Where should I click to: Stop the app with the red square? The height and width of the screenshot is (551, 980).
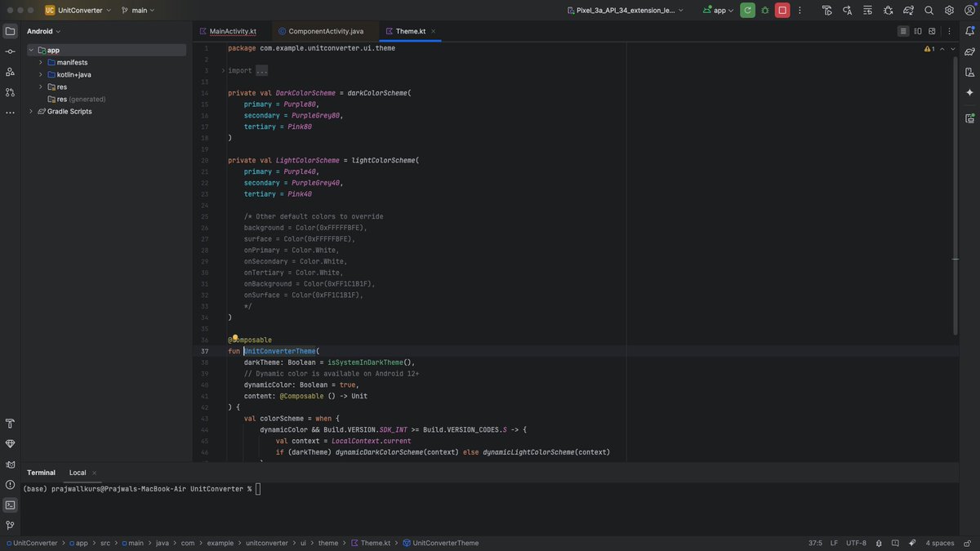tap(780, 10)
